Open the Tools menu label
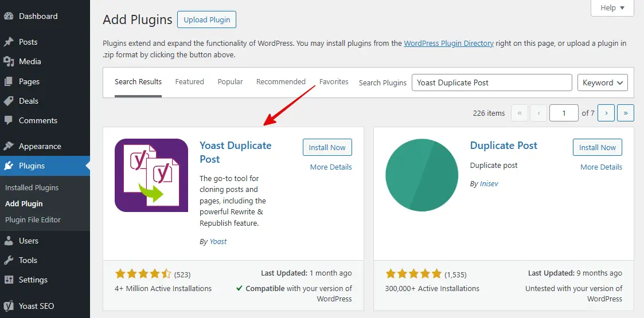 pyautogui.click(x=28, y=260)
